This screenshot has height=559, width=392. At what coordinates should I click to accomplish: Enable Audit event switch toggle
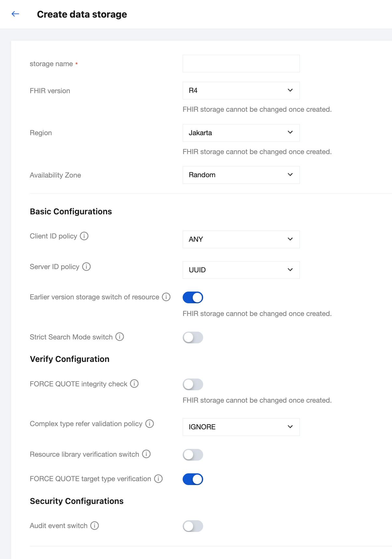(x=193, y=526)
